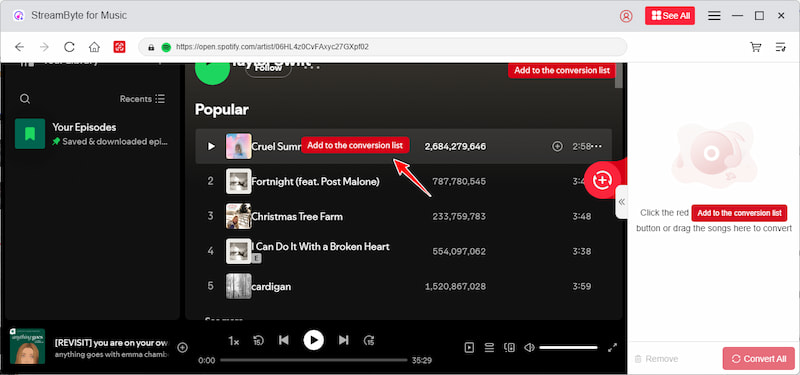Image resolution: width=800 pixels, height=375 pixels.
Task: Click the cardigan album thumbnail
Action: pos(239,286)
